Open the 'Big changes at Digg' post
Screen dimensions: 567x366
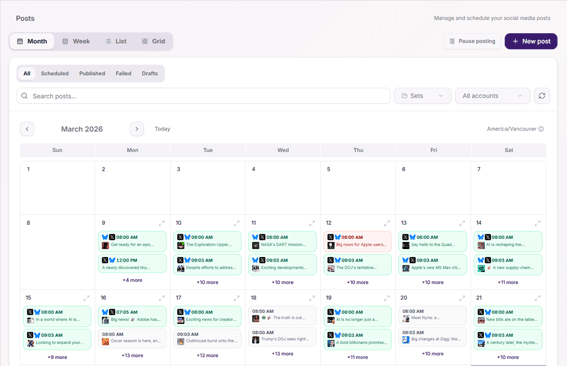[433, 336]
